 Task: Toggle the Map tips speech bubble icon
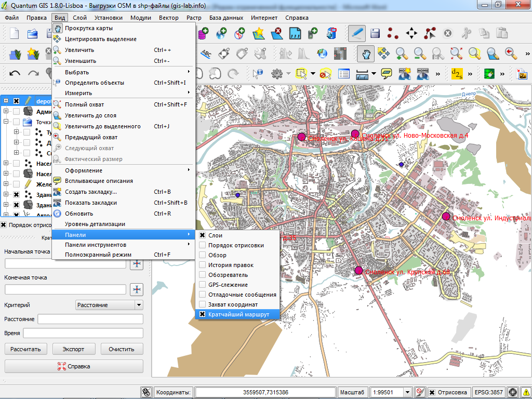coord(387,74)
